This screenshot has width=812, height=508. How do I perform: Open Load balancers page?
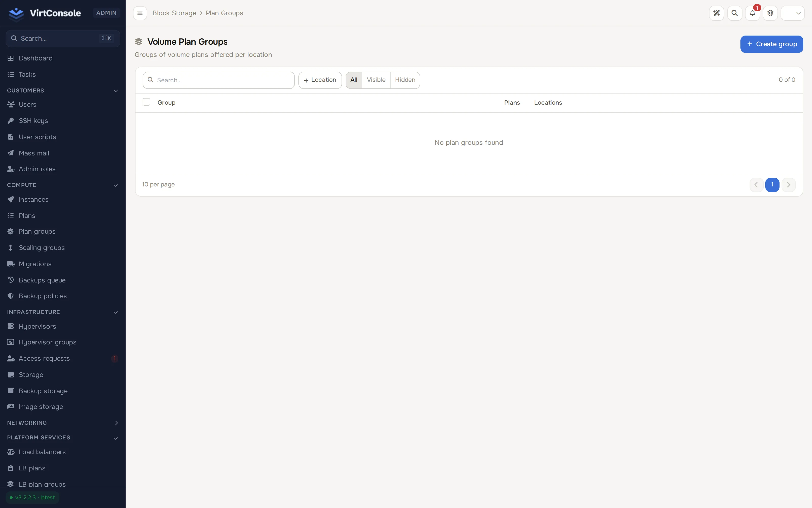(x=63, y=452)
